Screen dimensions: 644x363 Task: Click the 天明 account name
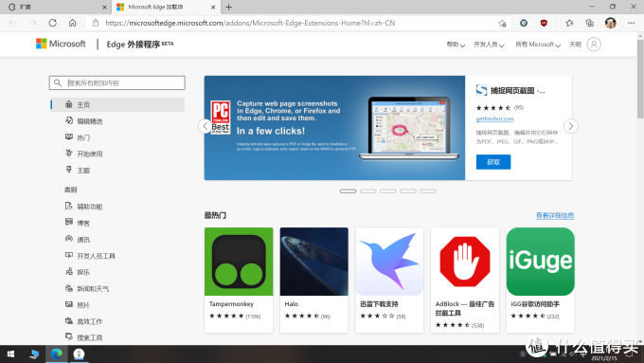[575, 45]
